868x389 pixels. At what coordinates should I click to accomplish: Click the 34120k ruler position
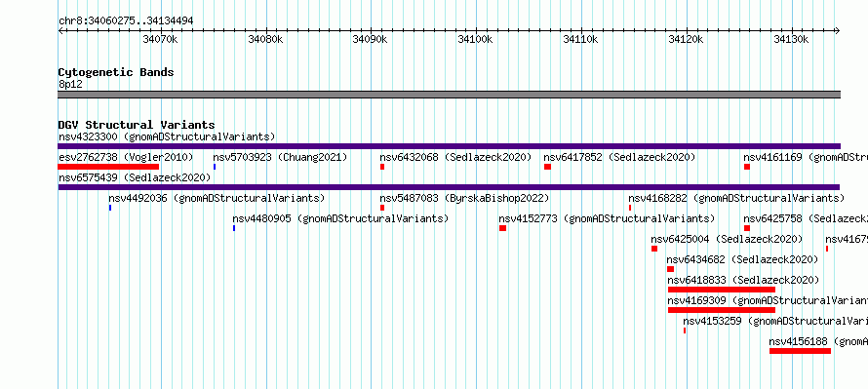pos(687,39)
